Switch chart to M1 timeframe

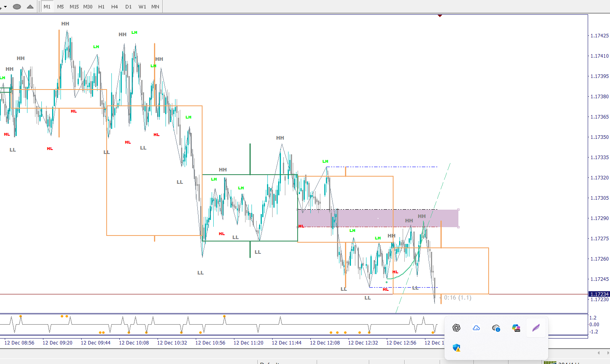(x=47, y=7)
